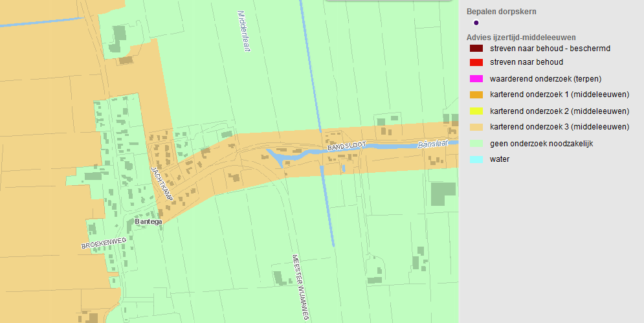Click the 'waarderend onderzoek (terpen)' legend text
Screen dimensions: 644x323
(x=546, y=79)
